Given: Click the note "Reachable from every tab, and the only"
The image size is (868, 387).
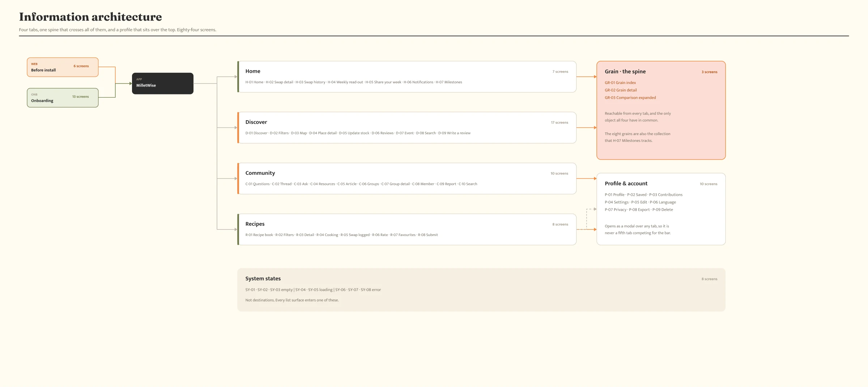Looking at the screenshot, I should 638,114.
